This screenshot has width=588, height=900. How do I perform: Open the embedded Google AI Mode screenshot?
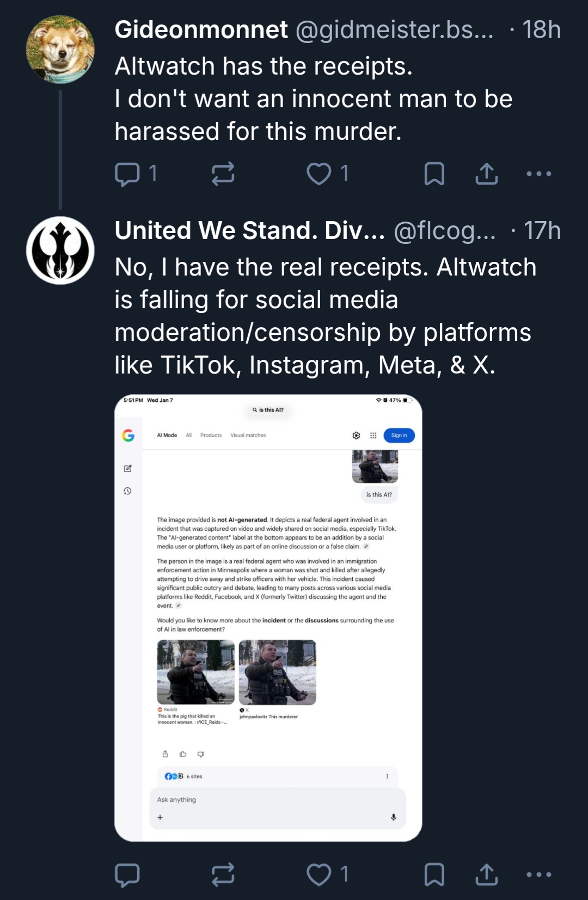[x=268, y=617]
